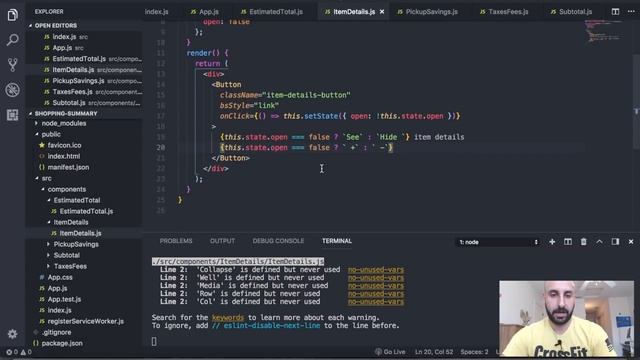640x360 pixels.
Task: Switch to the OUTPUT panel tab
Action: point(222,241)
